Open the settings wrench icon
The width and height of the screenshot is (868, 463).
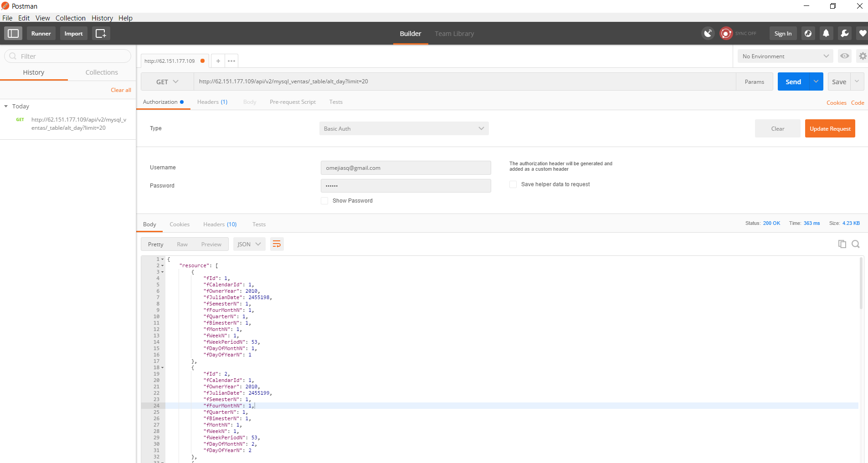(x=844, y=33)
